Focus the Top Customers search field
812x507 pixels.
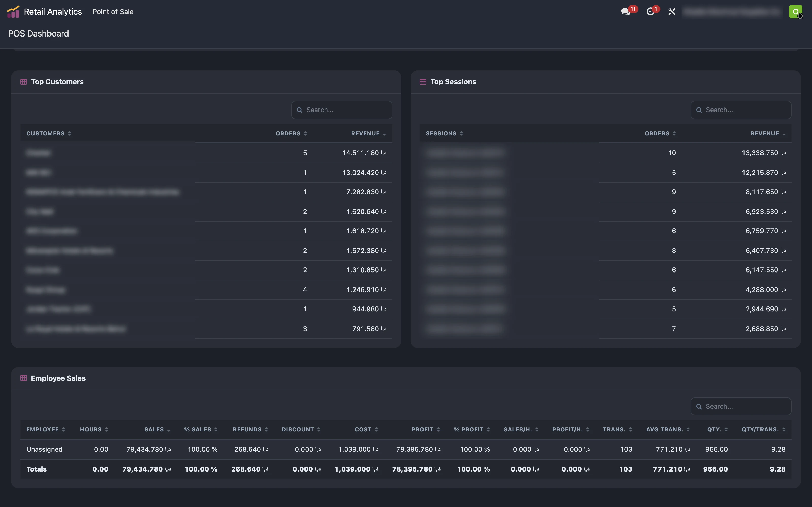click(x=342, y=110)
